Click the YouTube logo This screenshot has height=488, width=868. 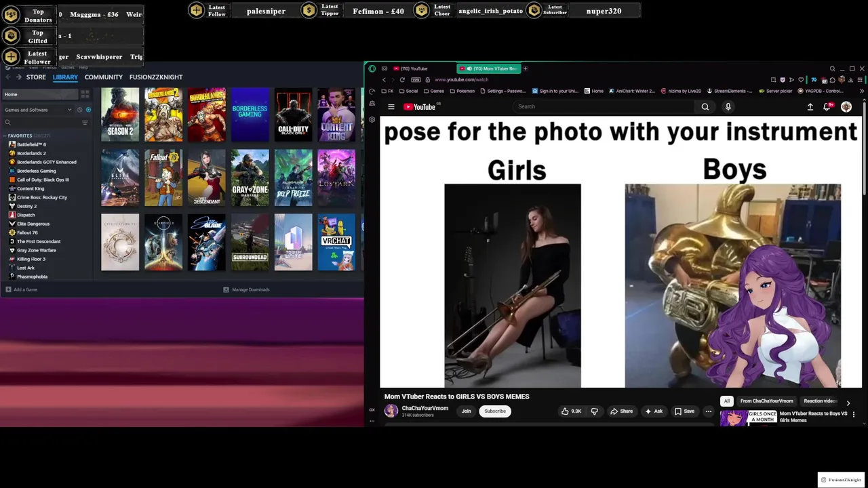420,106
